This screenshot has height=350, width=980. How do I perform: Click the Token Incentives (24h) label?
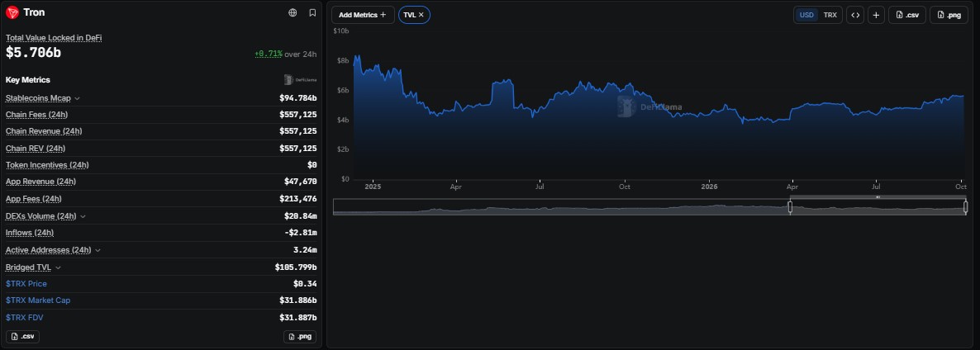click(47, 165)
